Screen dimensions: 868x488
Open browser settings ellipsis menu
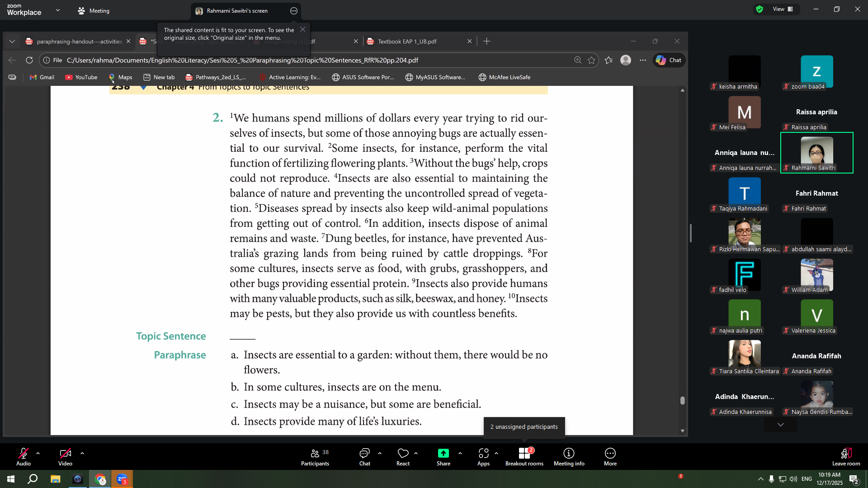click(643, 60)
